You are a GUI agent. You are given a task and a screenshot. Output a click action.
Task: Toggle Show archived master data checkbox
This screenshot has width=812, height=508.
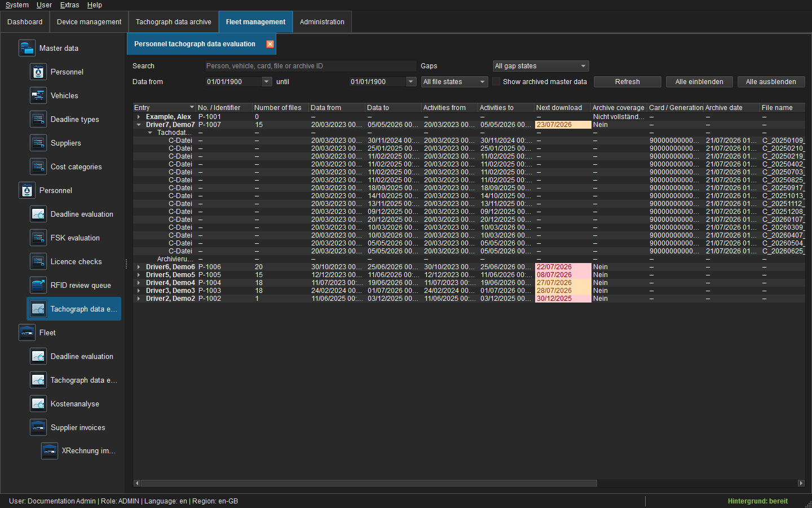(x=496, y=82)
